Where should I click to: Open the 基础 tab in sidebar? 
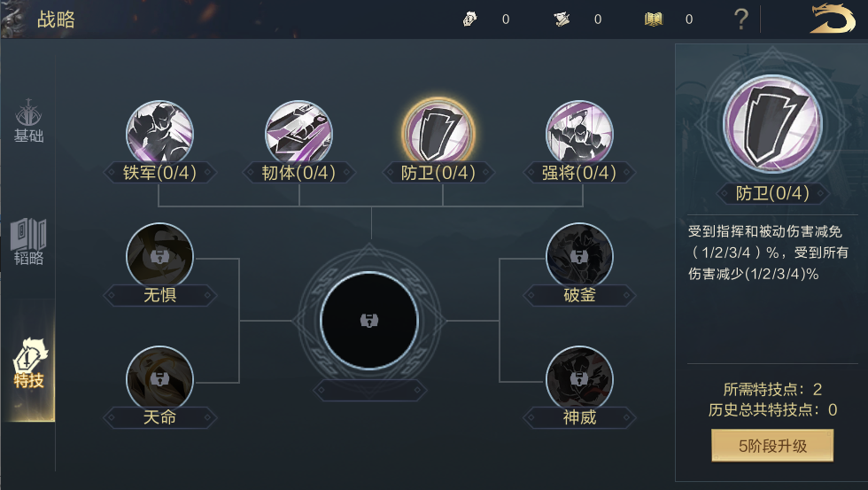[28, 121]
